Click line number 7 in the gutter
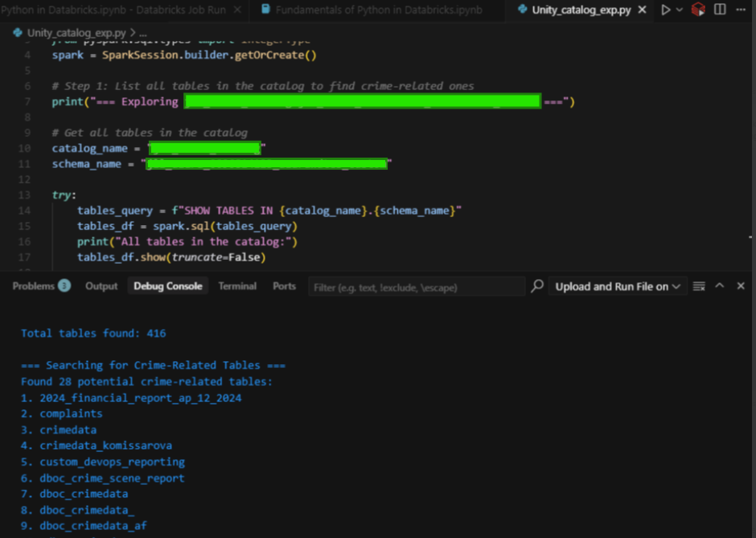The width and height of the screenshot is (756, 538). [x=27, y=101]
